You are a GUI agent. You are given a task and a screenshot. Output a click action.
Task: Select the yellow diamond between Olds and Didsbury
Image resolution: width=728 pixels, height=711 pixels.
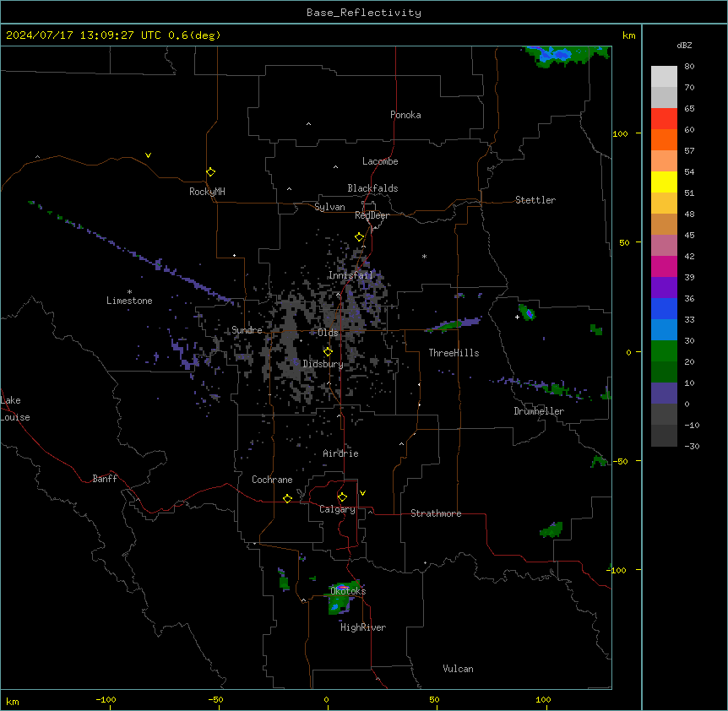pos(328,352)
